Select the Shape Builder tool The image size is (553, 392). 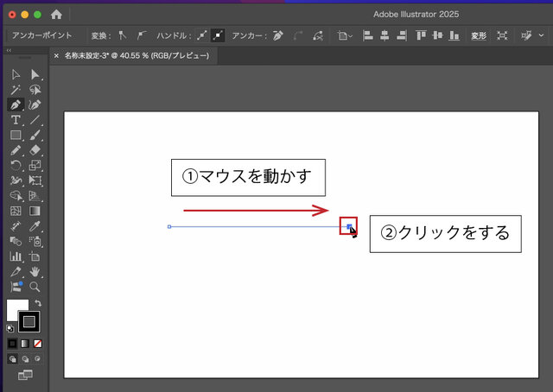tap(16, 196)
